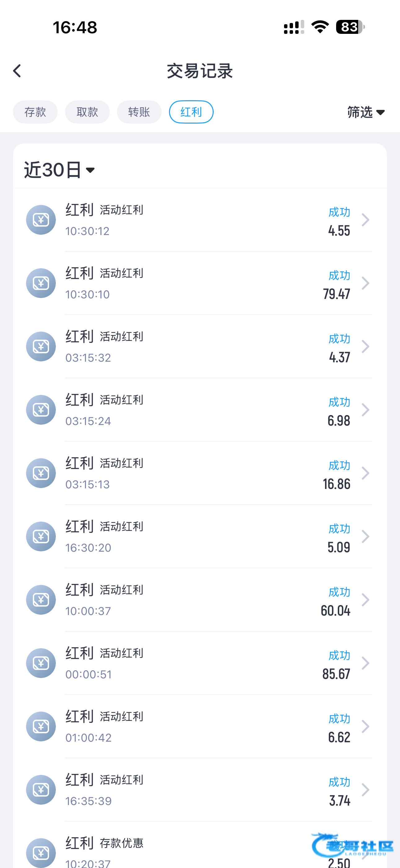Viewport: 400px width, 868px height.
Task: Tap the yen icon beside the 10:30:12 record
Action: tap(41, 220)
